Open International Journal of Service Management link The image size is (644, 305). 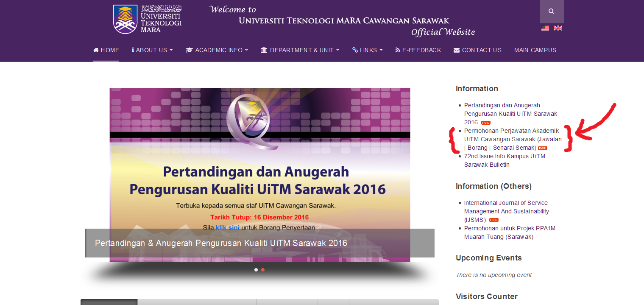click(506, 211)
